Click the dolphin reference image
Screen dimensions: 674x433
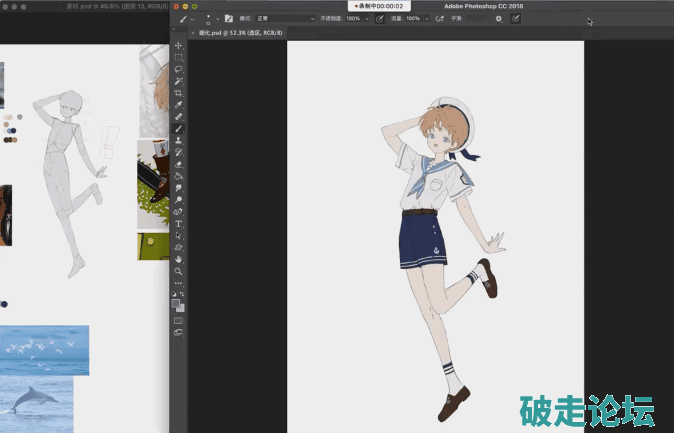(x=37, y=400)
